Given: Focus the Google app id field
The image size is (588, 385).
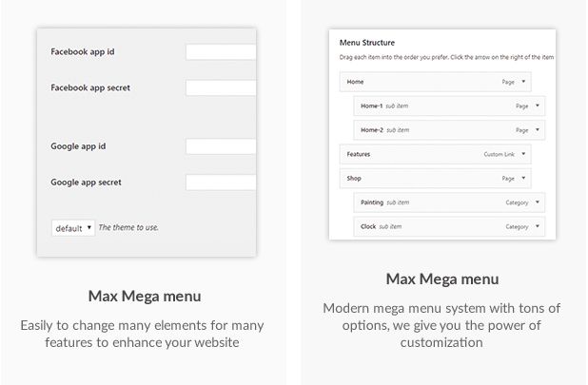Looking at the screenshot, I should click(221, 146).
